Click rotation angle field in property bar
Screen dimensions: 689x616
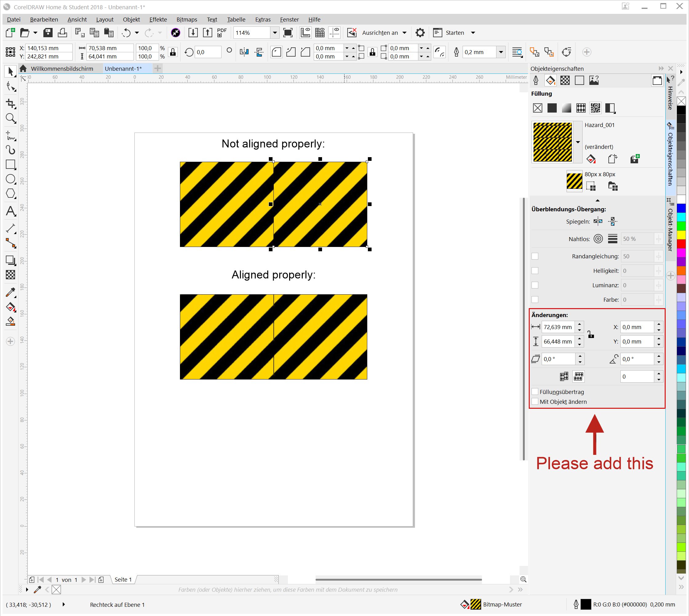[208, 52]
